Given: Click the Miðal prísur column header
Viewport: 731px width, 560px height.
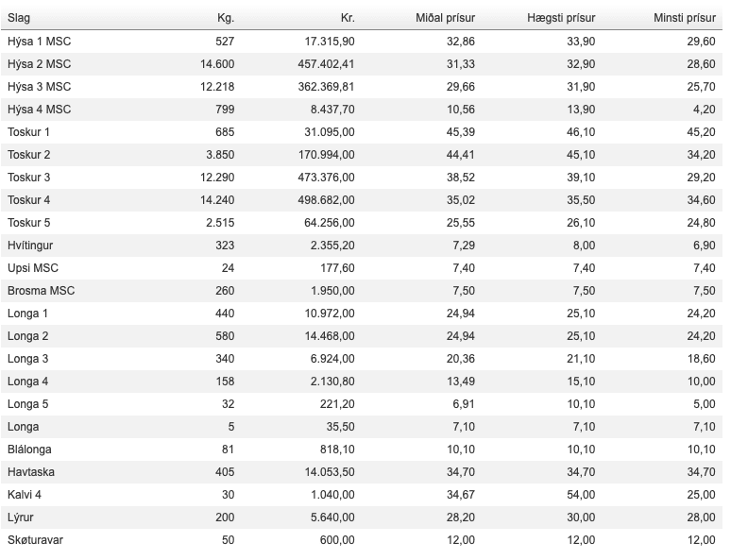Looking at the screenshot, I should (x=445, y=18).
